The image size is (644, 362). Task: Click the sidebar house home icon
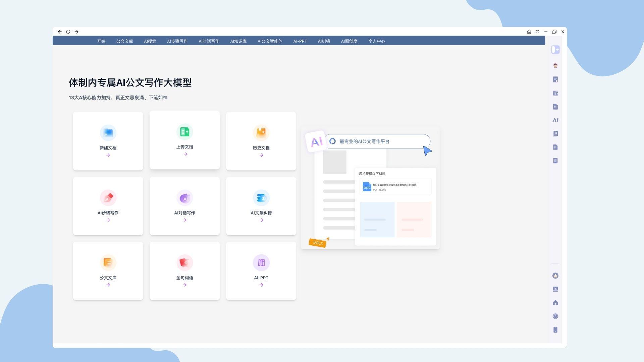[555, 303]
